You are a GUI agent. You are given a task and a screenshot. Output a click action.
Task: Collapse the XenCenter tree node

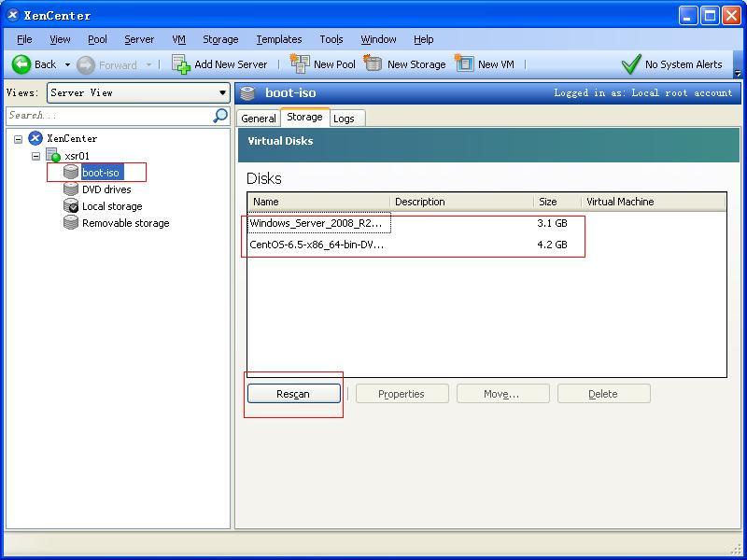pyautogui.click(x=18, y=139)
